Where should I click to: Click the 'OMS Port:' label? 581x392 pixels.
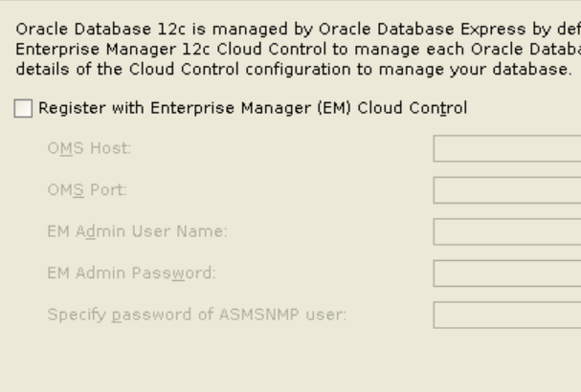87,190
